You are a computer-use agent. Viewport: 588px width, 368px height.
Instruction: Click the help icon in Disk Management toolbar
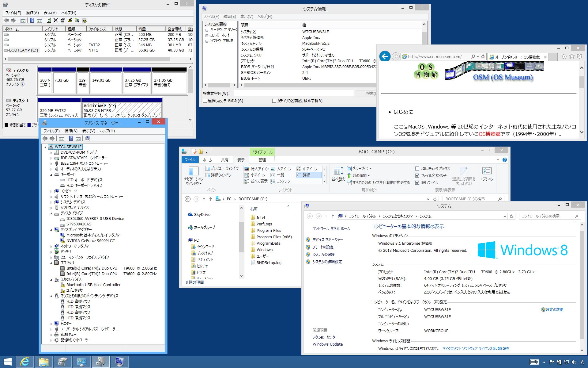coord(32,21)
